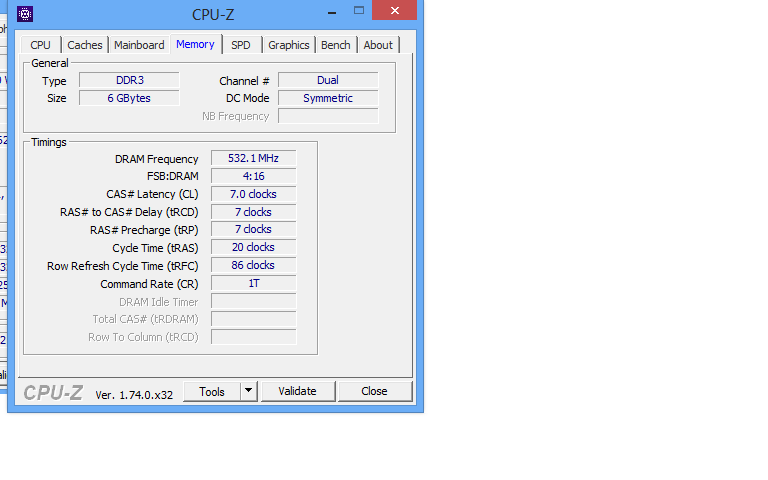Maximize the CPU-Z window

coord(359,11)
